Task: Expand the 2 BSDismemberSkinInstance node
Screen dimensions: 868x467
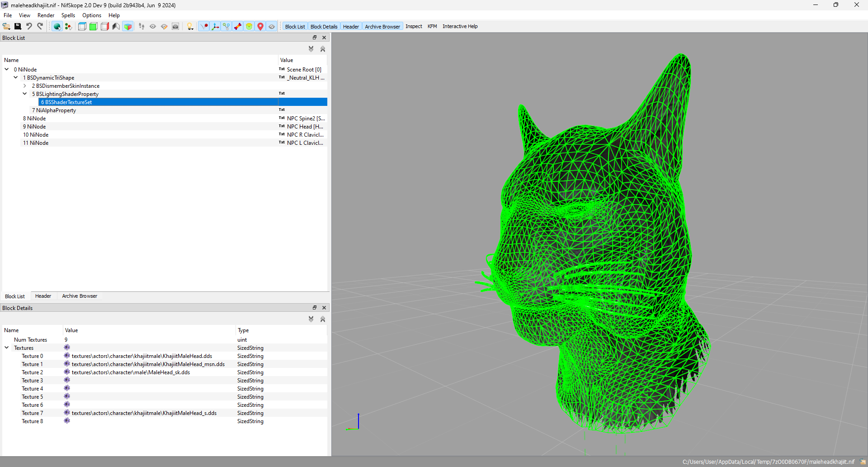Action: [x=25, y=86]
